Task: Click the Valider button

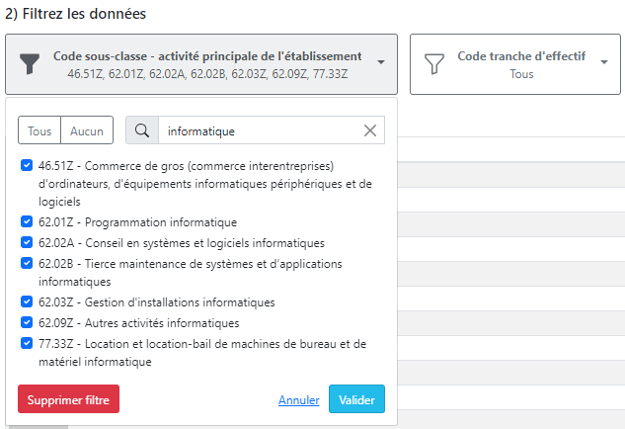Action: (x=356, y=399)
